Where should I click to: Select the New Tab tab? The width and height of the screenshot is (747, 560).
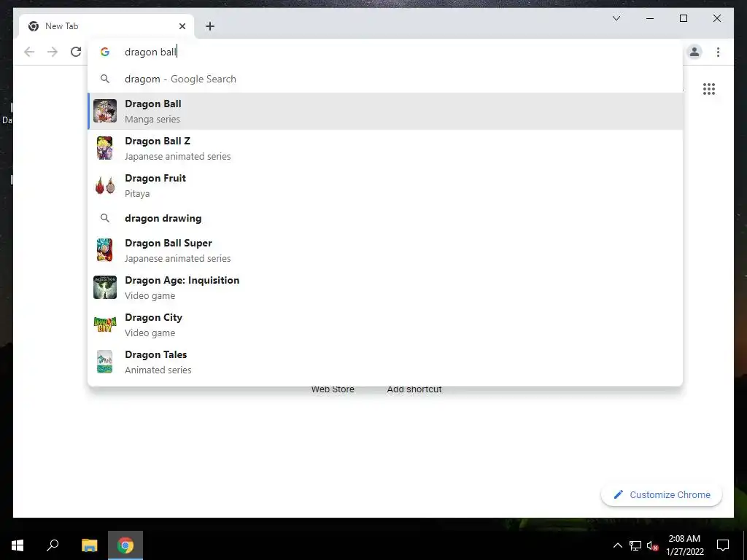coord(107,26)
